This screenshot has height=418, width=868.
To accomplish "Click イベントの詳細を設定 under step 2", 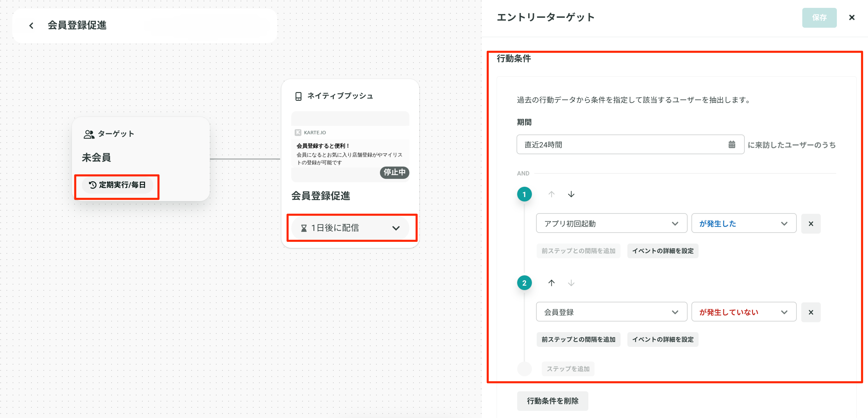I will pyautogui.click(x=663, y=339).
